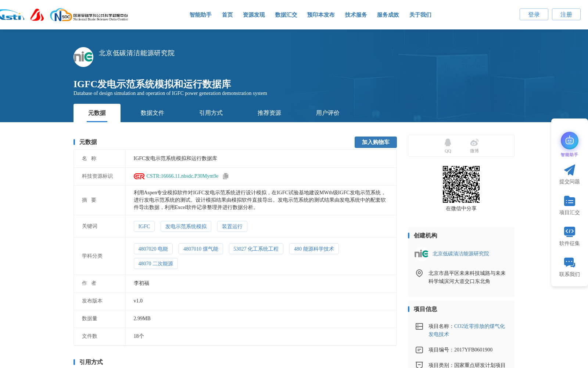
Task: Click the 项目编号 icon
Action: [x=419, y=350]
